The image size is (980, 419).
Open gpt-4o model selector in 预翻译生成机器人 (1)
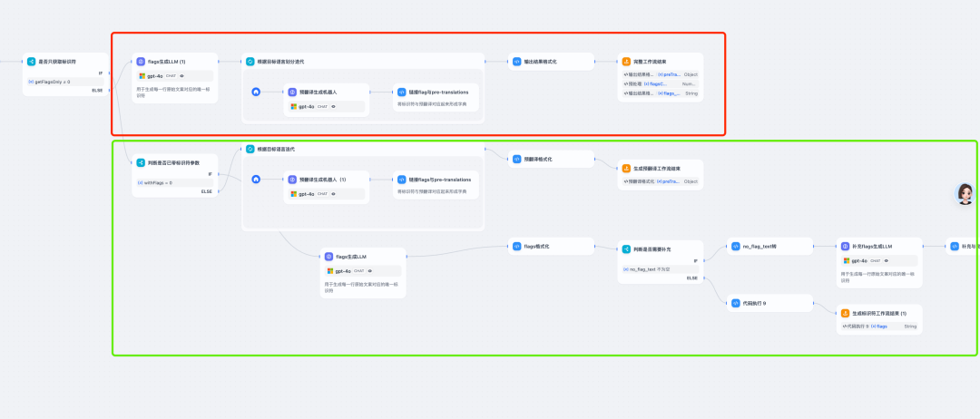click(x=327, y=193)
